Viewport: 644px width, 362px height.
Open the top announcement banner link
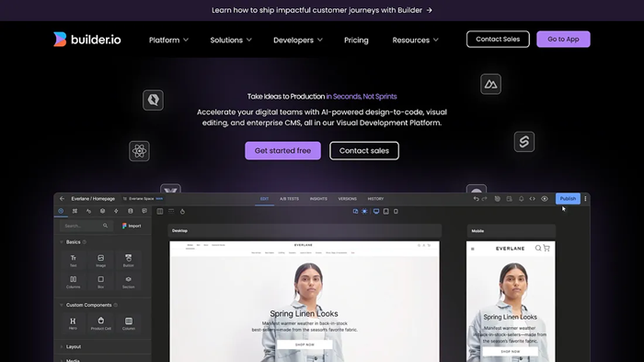(322, 10)
